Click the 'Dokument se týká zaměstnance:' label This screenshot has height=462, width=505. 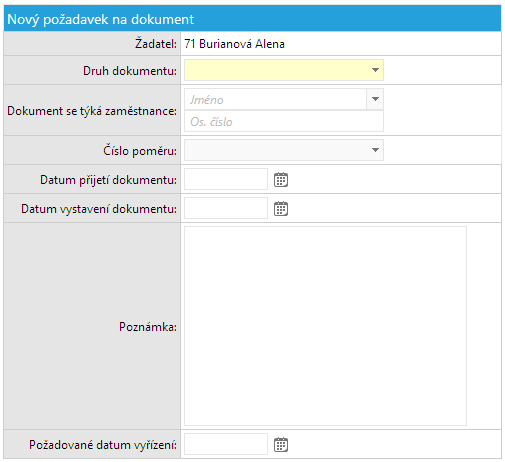click(x=92, y=111)
